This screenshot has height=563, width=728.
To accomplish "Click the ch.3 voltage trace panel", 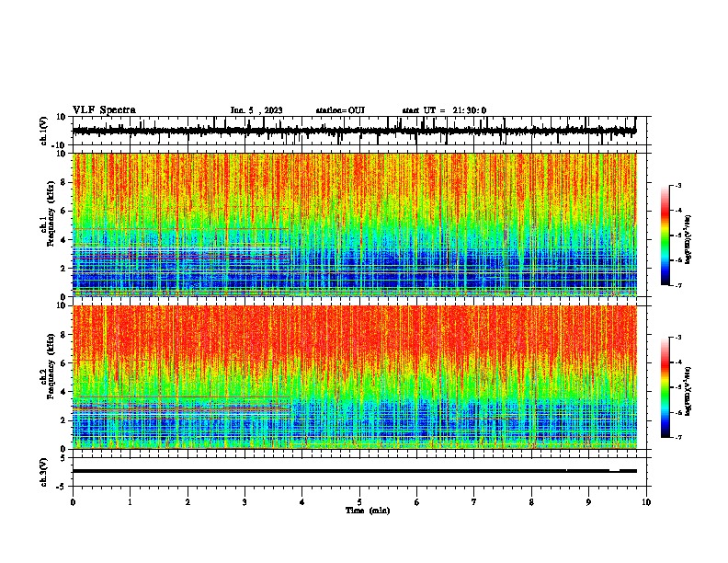I will 359,472.
